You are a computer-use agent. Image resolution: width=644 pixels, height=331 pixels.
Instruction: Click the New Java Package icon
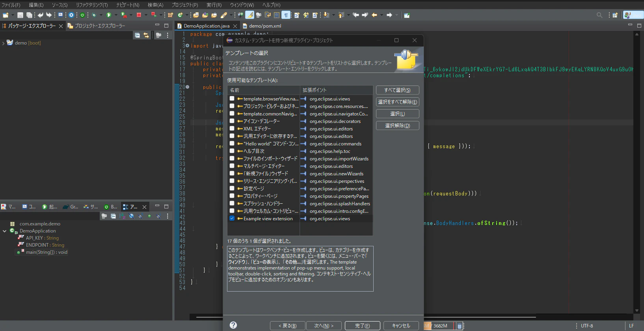point(170,15)
